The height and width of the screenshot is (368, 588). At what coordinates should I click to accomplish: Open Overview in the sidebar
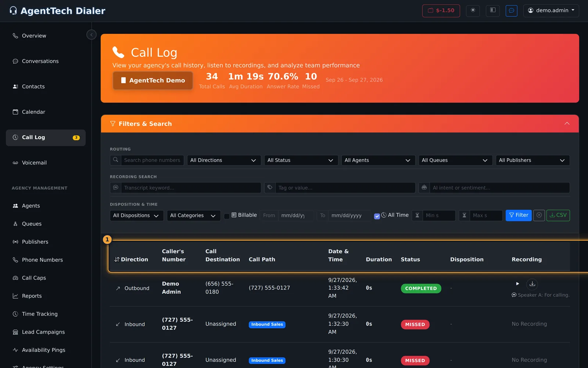pyautogui.click(x=46, y=36)
